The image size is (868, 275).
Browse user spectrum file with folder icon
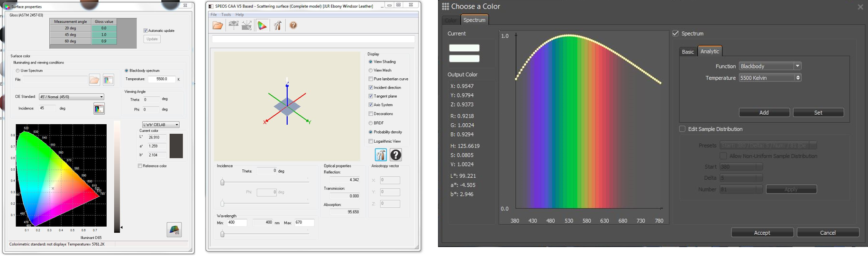coord(94,80)
